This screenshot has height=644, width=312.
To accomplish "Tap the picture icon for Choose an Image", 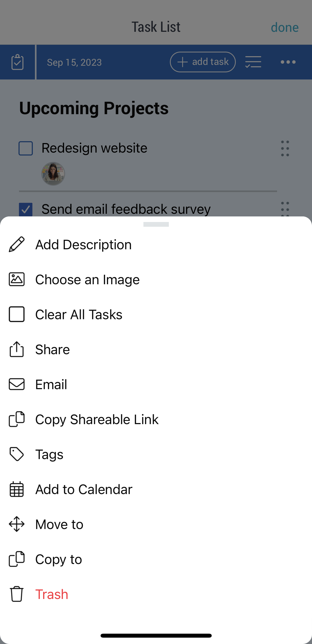I will [17, 279].
